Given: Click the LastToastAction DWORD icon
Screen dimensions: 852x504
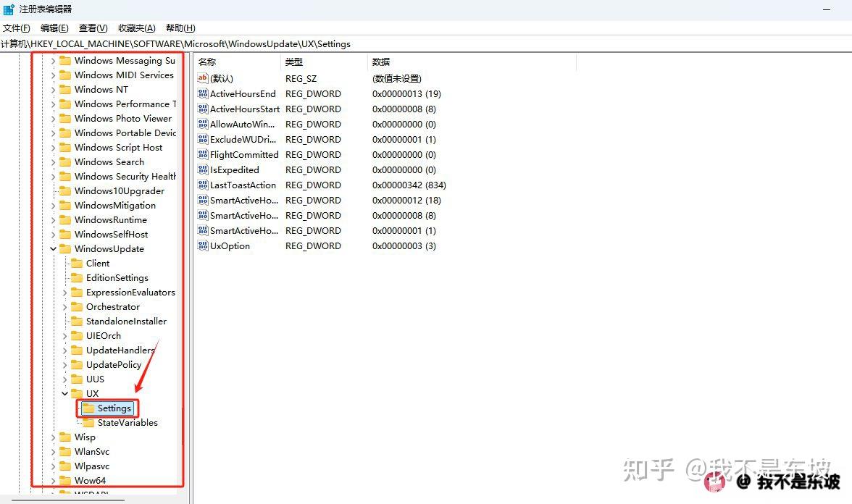Looking at the screenshot, I should [x=203, y=185].
